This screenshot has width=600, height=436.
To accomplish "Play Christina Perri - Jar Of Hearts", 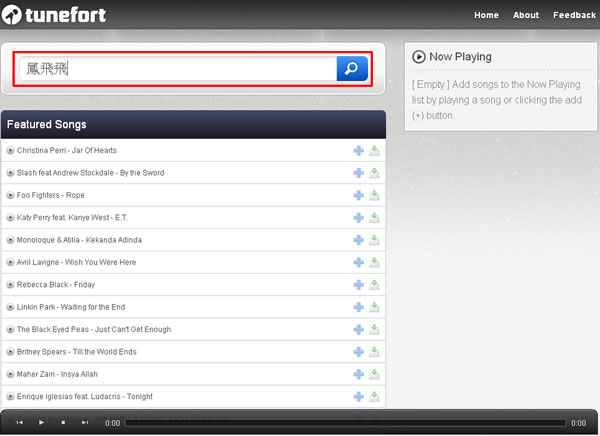I will [x=10, y=150].
